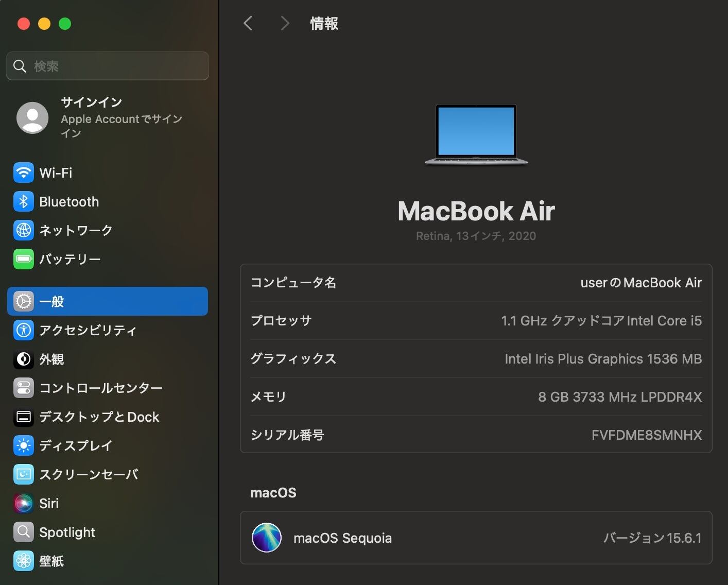Viewport: 728px width, 585px height.
Task: Click the MacBook Air laptop image
Action: [x=476, y=135]
